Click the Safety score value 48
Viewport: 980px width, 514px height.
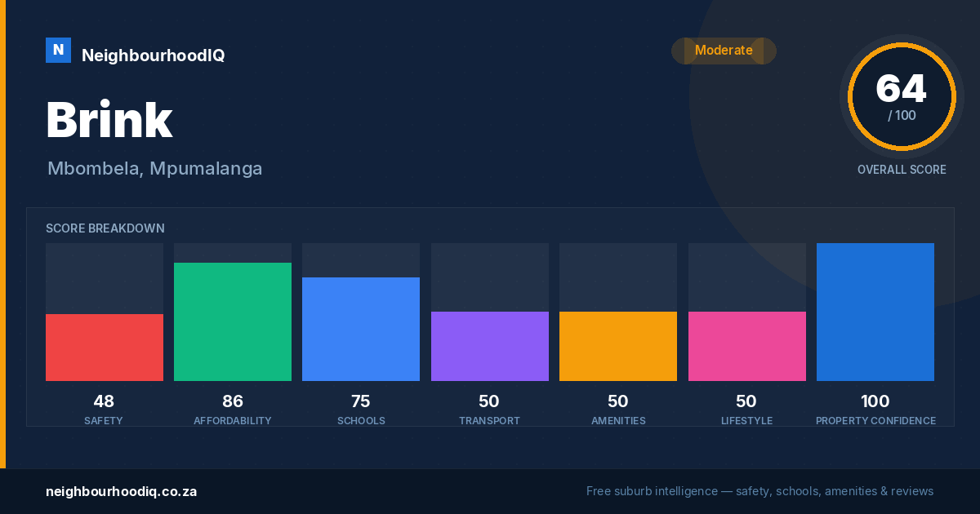104,401
